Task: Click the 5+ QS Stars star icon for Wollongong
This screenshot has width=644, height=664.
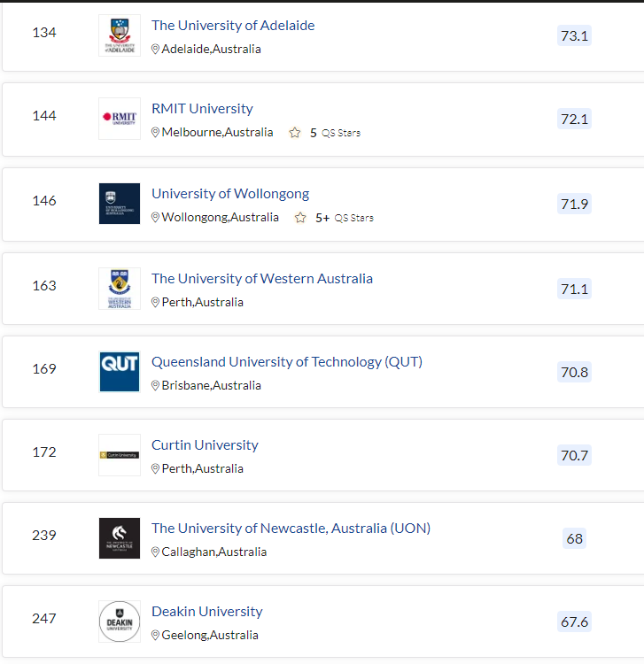Action: click(300, 218)
